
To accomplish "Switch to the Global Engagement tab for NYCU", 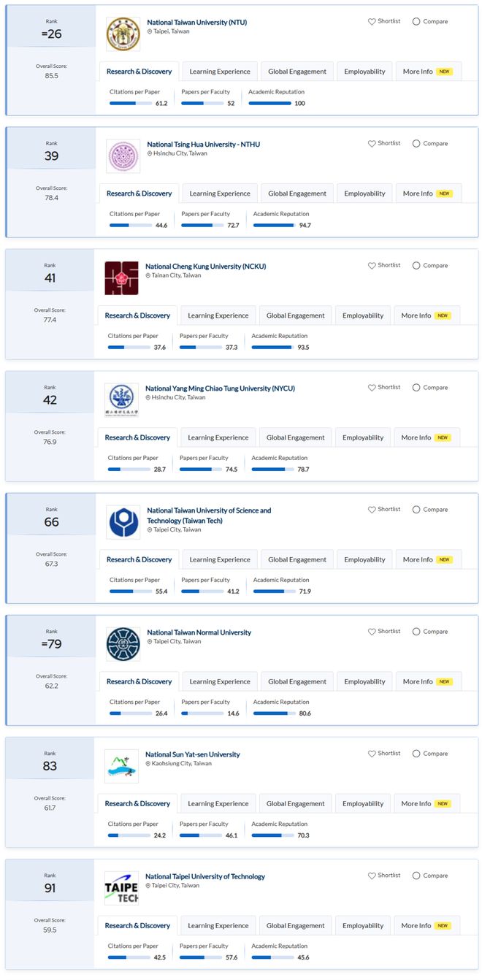I will click(296, 437).
